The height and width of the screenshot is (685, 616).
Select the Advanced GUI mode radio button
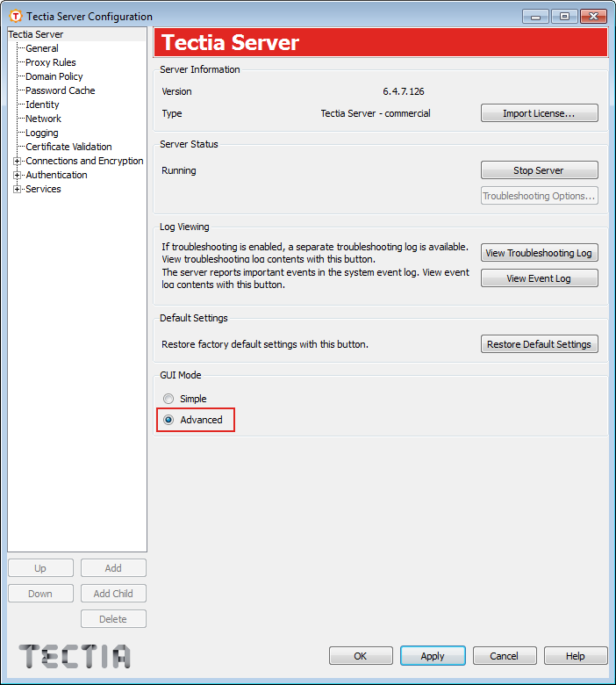[168, 420]
